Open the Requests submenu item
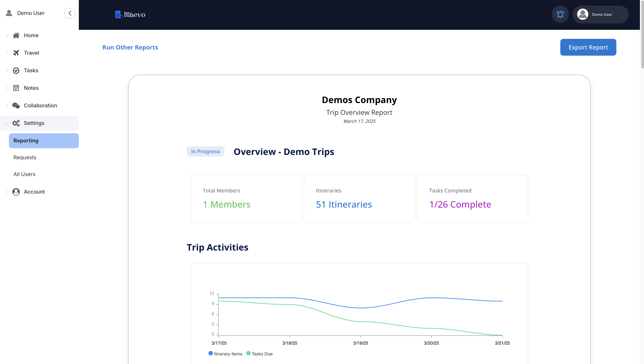The height and width of the screenshot is (364, 644). click(25, 158)
